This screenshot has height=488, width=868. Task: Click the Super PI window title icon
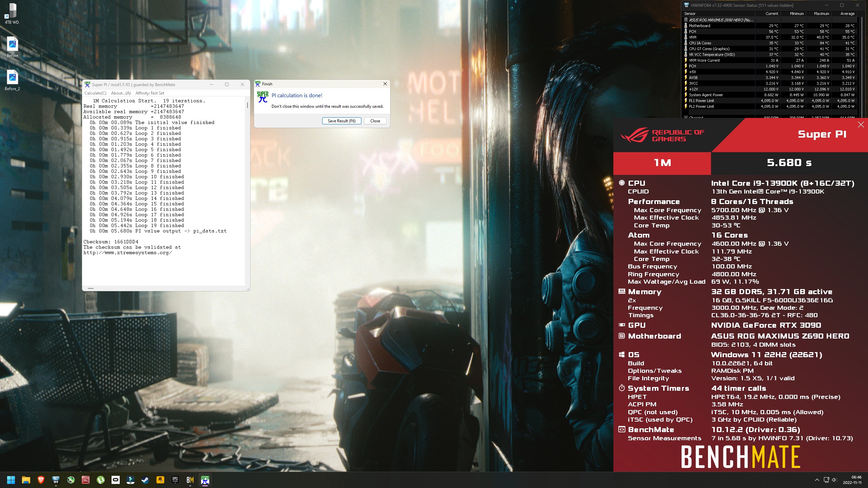pyautogui.click(x=87, y=84)
